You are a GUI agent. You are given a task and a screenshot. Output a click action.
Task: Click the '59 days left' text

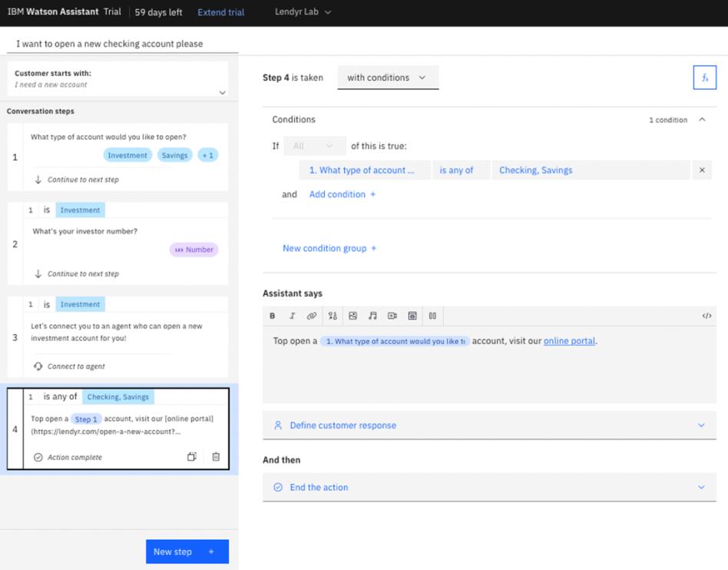click(158, 12)
